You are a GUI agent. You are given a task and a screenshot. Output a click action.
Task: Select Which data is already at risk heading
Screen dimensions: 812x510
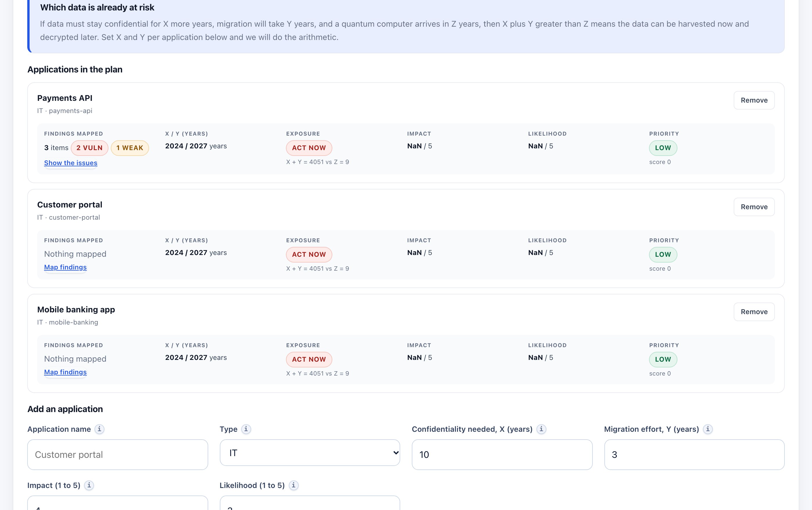[97, 8]
